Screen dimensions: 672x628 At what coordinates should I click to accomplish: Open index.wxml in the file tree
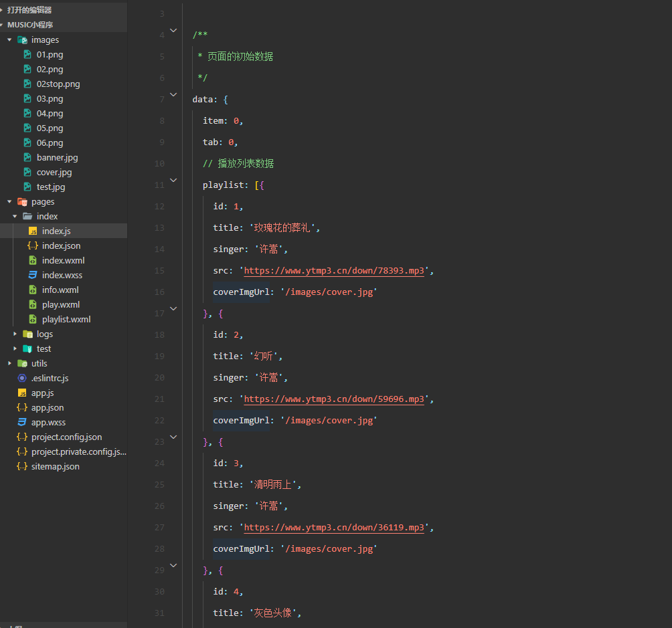click(x=64, y=260)
